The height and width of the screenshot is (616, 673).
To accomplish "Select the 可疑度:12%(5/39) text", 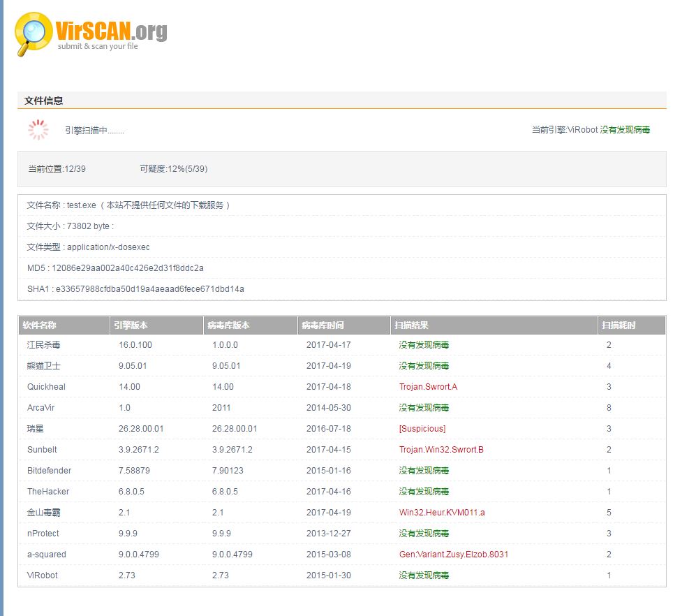I will pos(174,169).
